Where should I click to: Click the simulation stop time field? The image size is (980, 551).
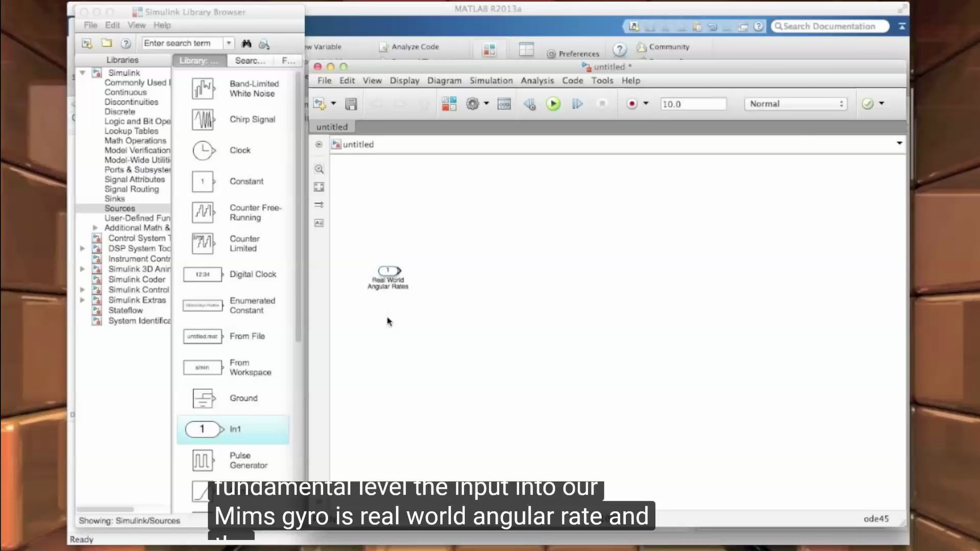coord(693,104)
